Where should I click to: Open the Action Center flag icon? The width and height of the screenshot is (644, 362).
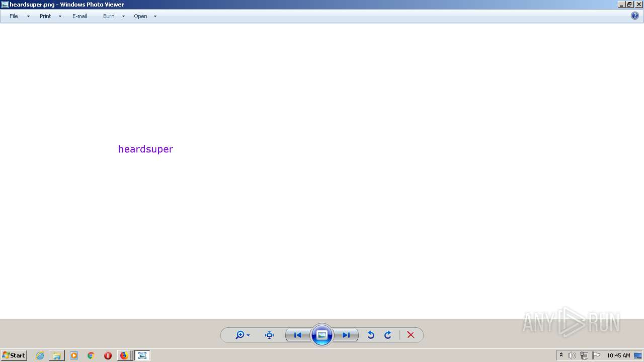(x=596, y=355)
